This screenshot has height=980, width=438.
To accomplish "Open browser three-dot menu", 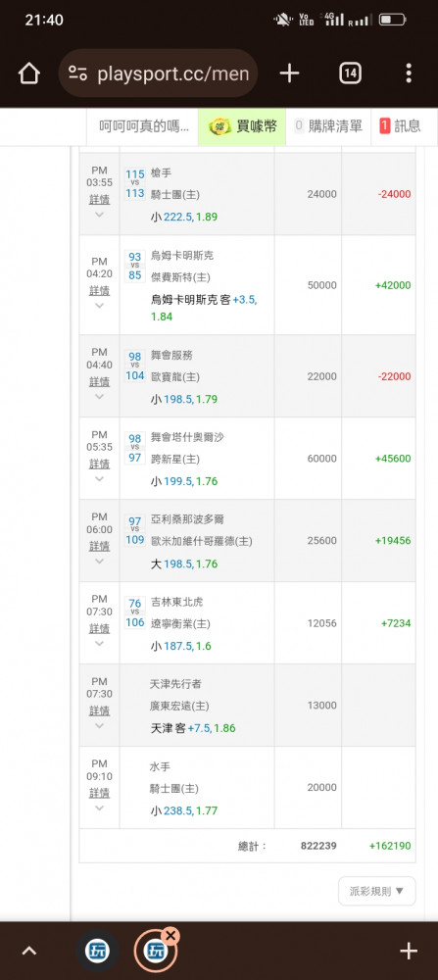I will [x=409, y=73].
